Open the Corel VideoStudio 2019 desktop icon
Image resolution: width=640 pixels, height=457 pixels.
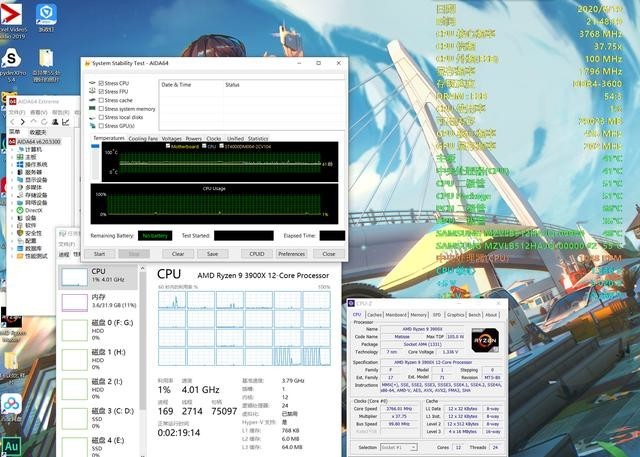point(11,13)
